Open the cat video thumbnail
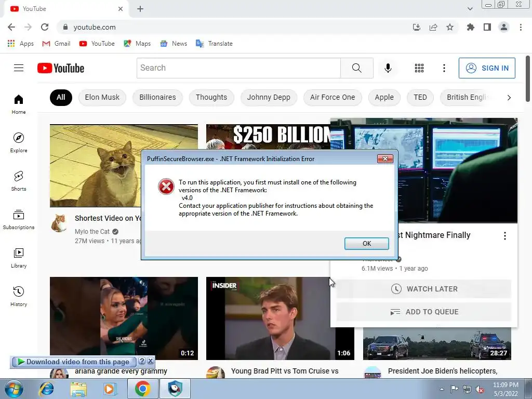 [x=96, y=166]
